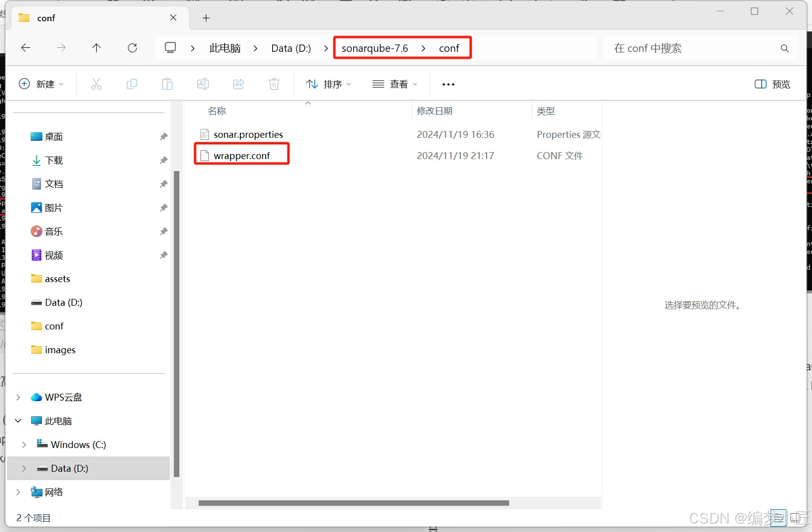Open 桌面 in quick access
Image resolution: width=812 pixels, height=532 pixels.
[x=54, y=136]
